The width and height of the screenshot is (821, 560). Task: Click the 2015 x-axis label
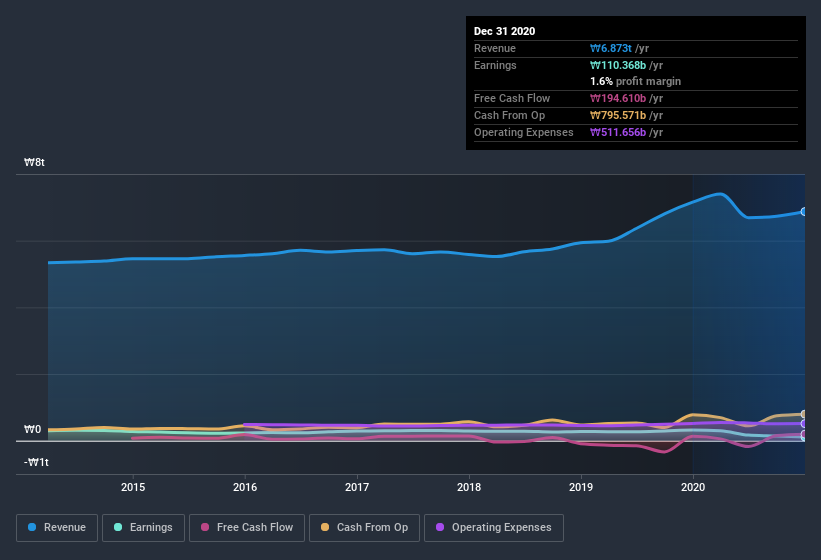(x=133, y=487)
